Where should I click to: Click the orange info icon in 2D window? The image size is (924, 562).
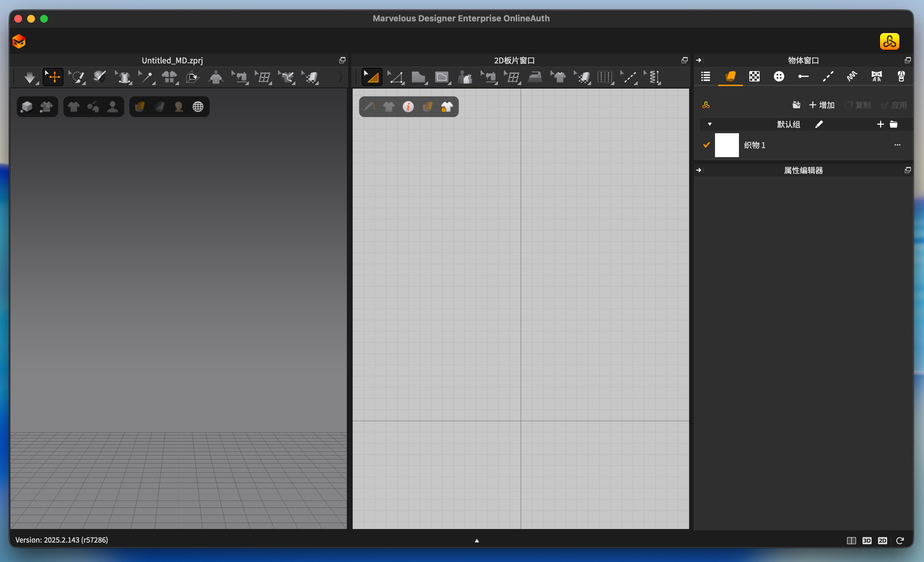(x=408, y=107)
